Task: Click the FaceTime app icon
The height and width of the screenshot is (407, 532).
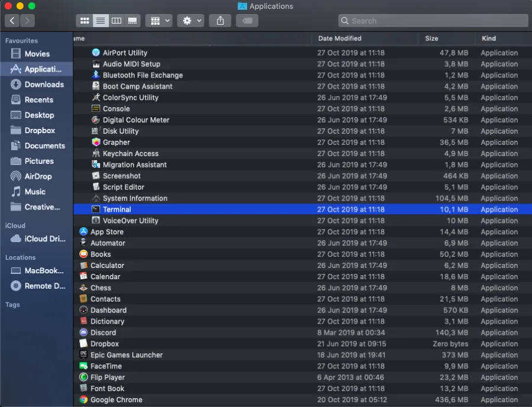Action: click(x=83, y=366)
